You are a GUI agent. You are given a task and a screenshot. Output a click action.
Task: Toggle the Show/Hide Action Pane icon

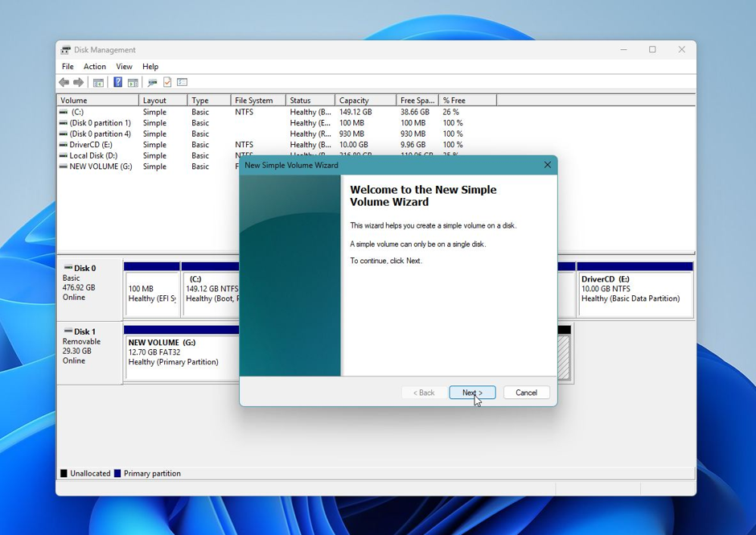pos(133,83)
